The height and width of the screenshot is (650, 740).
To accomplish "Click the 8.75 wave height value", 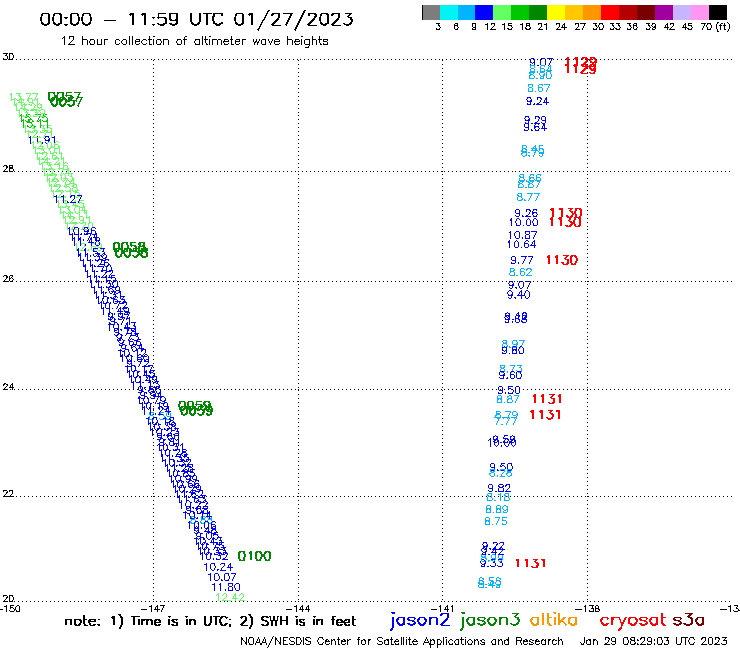I will (x=496, y=522).
